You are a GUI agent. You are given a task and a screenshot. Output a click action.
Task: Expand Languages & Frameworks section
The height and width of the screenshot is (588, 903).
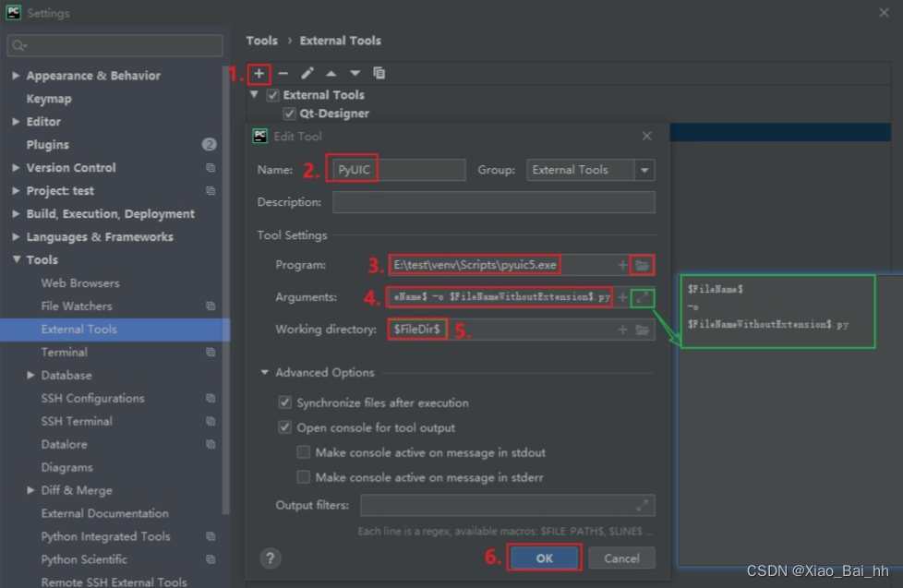tap(16, 236)
